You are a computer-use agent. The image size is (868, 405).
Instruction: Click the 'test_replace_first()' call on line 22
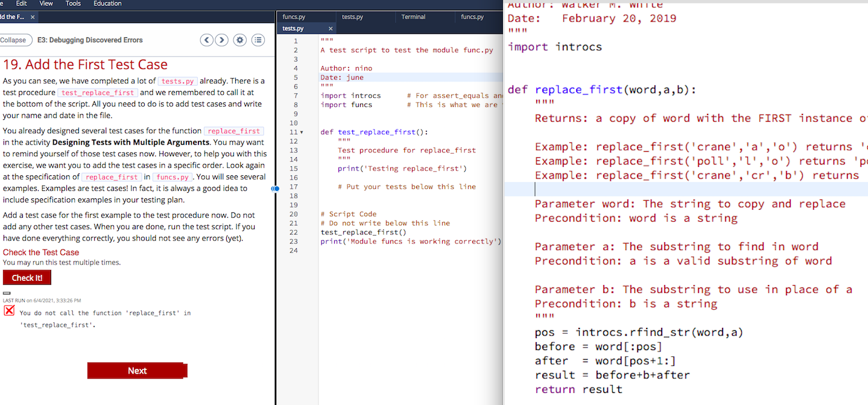point(364,232)
